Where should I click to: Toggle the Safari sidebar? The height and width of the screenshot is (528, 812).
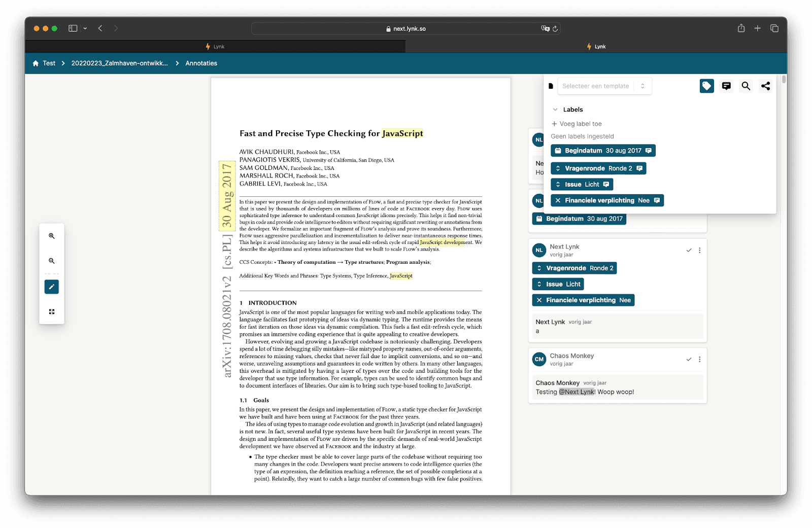coord(73,28)
